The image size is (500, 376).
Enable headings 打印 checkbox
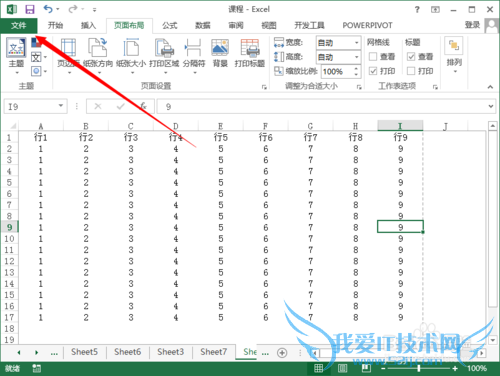pos(411,71)
